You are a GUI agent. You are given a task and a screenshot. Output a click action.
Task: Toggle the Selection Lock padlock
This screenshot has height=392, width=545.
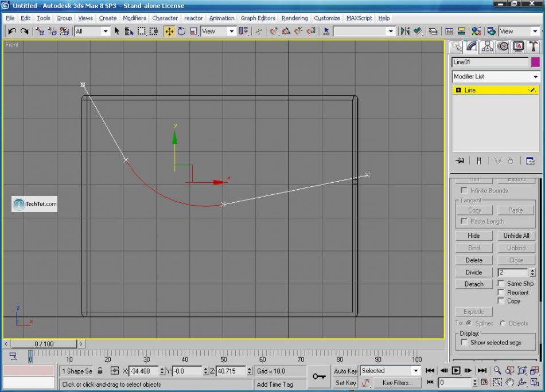coord(100,371)
